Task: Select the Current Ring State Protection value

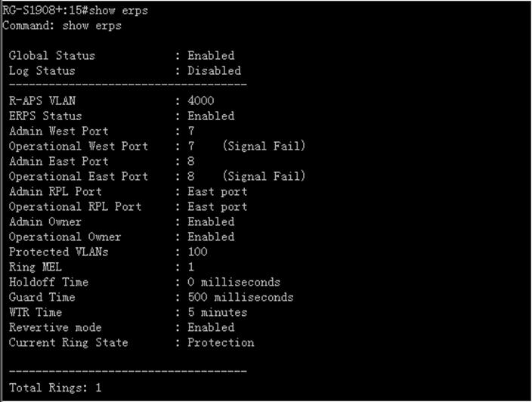Action: (221, 342)
